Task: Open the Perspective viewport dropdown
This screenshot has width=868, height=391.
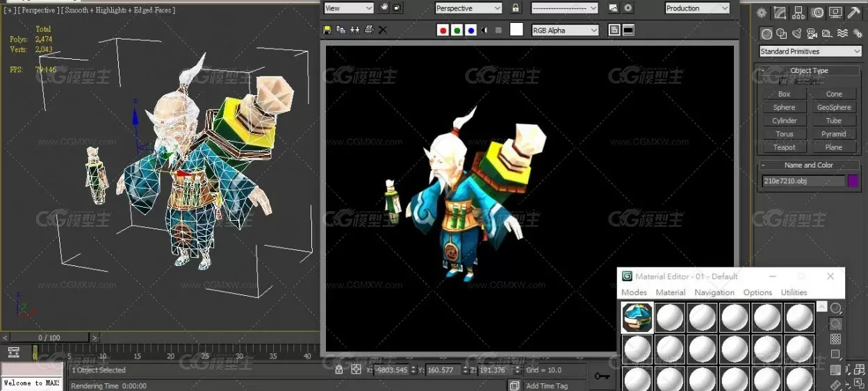Action: pyautogui.click(x=468, y=8)
